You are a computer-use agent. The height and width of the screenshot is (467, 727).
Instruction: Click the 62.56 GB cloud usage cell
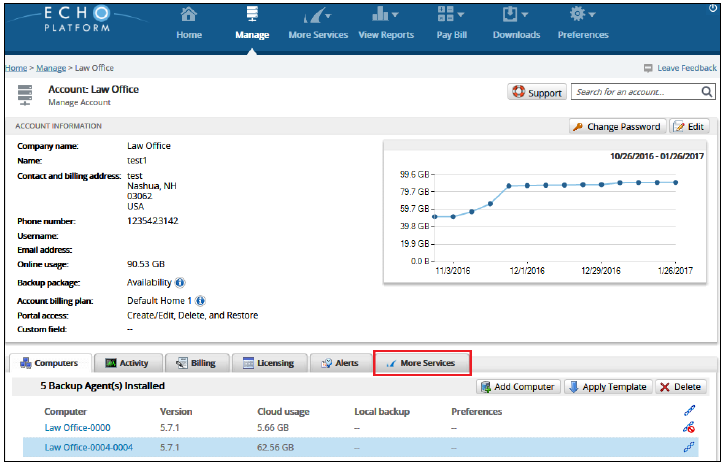[x=275, y=448]
